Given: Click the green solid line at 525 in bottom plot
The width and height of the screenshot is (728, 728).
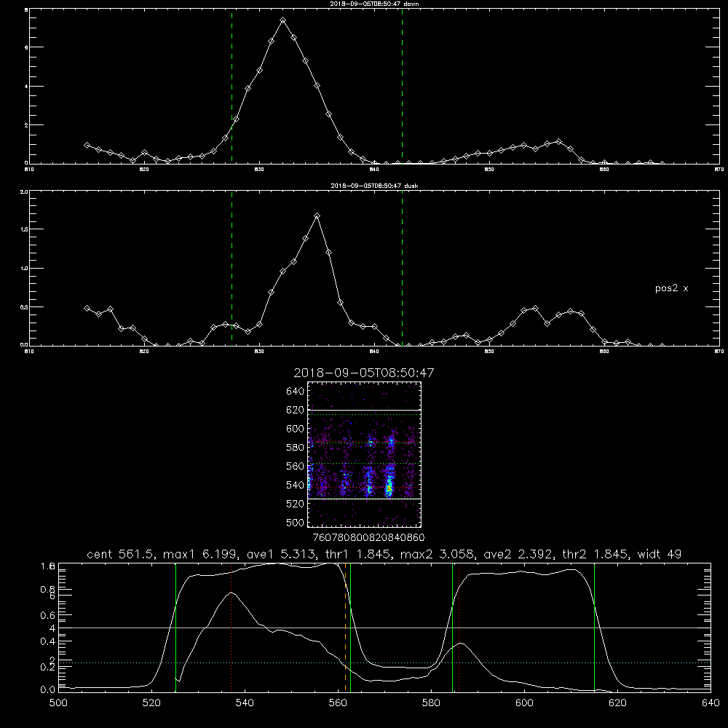Looking at the screenshot, I should tap(175, 628).
